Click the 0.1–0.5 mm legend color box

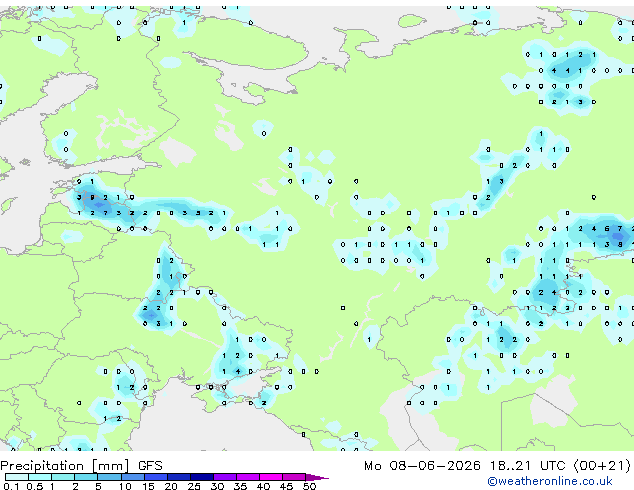pos(17,477)
